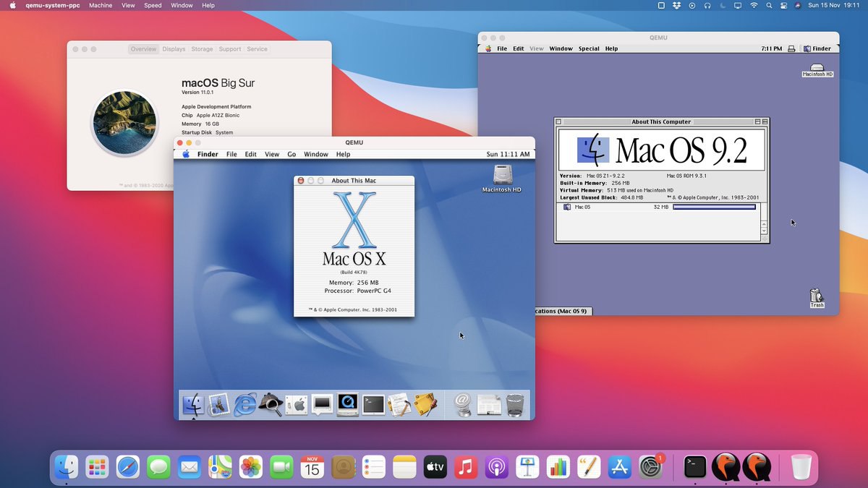The height and width of the screenshot is (488, 868).
Task: Open Internet Explorer in Mac OS X dock
Action: tap(244, 405)
